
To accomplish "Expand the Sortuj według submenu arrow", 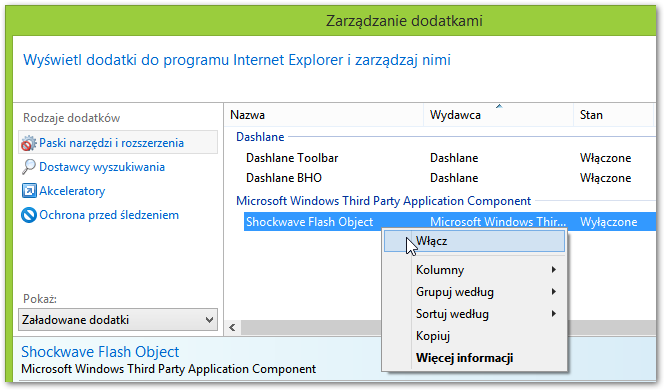I will click(553, 314).
